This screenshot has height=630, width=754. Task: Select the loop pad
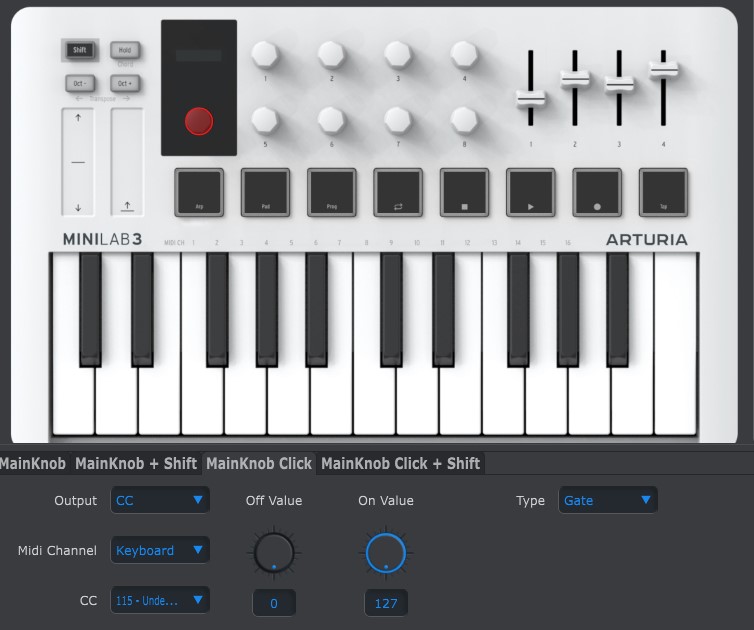coord(398,192)
